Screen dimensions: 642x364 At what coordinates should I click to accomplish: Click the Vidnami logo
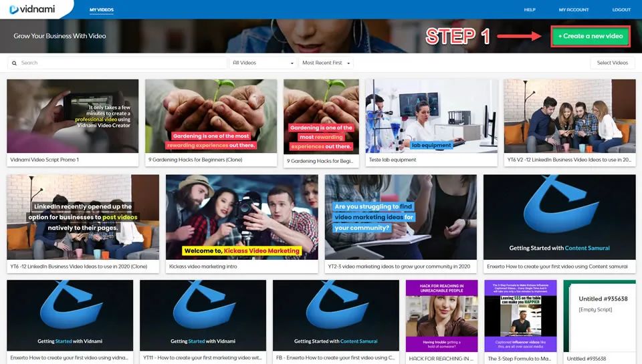(x=32, y=9)
